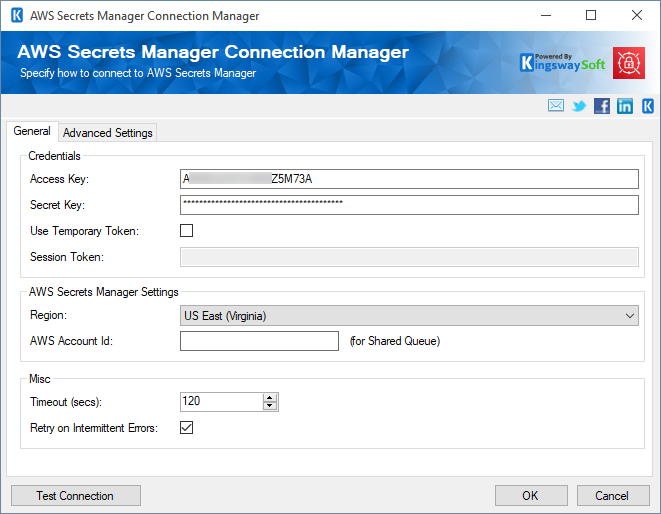Confirm with the OK button
The image size is (661, 514).
point(531,495)
